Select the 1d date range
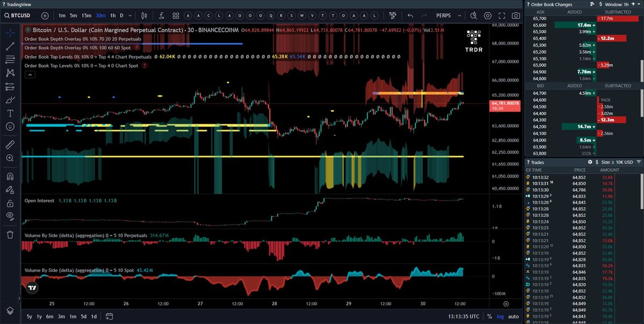644x324 pixels. coord(94,316)
